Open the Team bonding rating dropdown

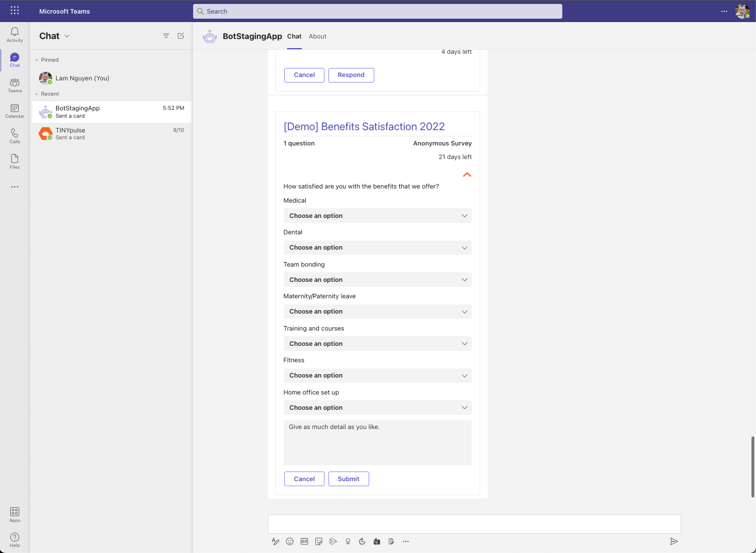377,280
